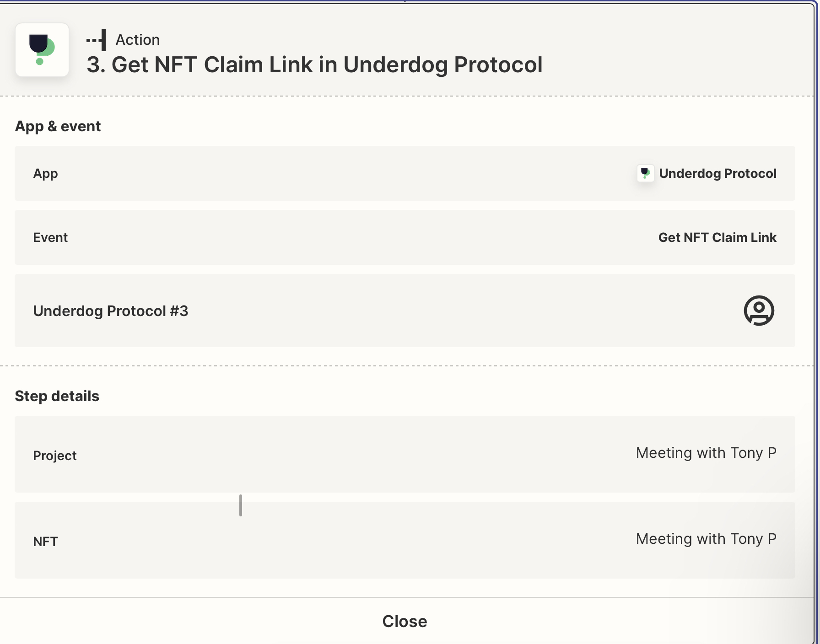Click the "App & event" section heading
Screen dimensions: 820x644
click(58, 126)
